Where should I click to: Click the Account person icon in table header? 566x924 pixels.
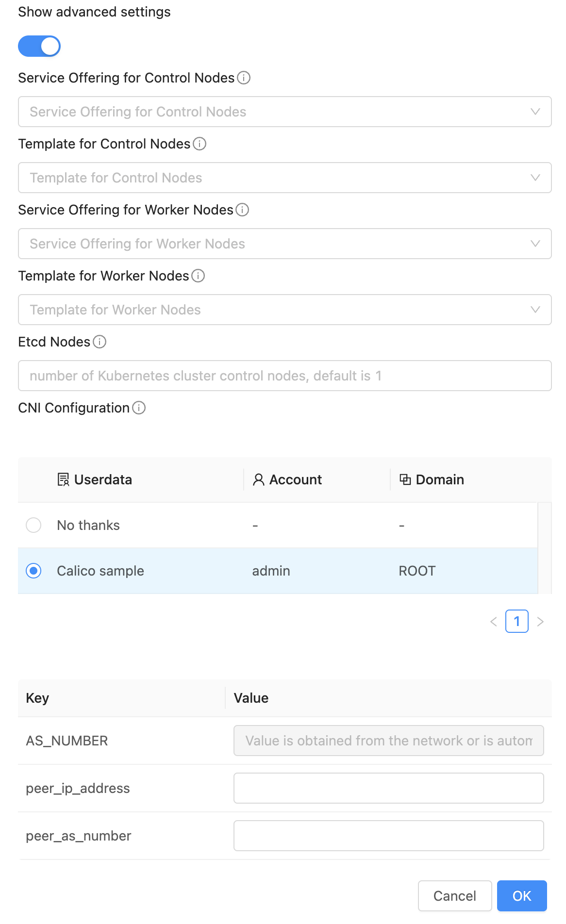tap(258, 479)
